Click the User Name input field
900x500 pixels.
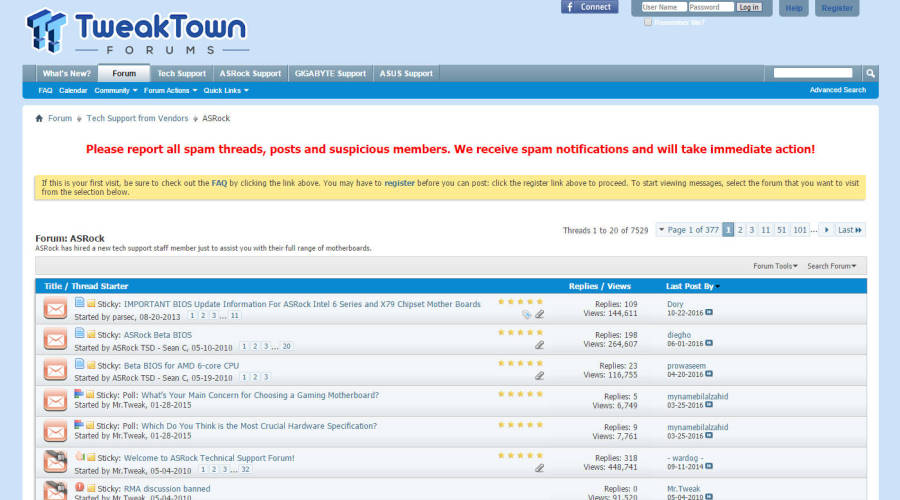662,7
